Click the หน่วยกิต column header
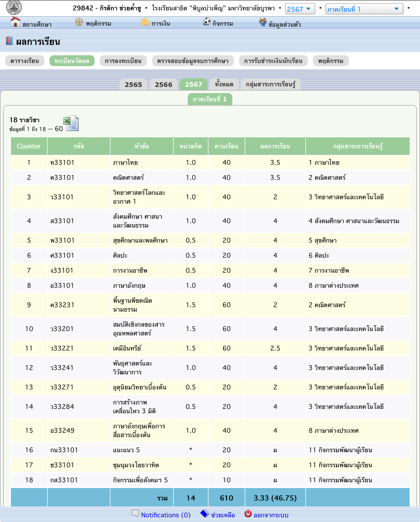420x522 pixels. [191, 146]
